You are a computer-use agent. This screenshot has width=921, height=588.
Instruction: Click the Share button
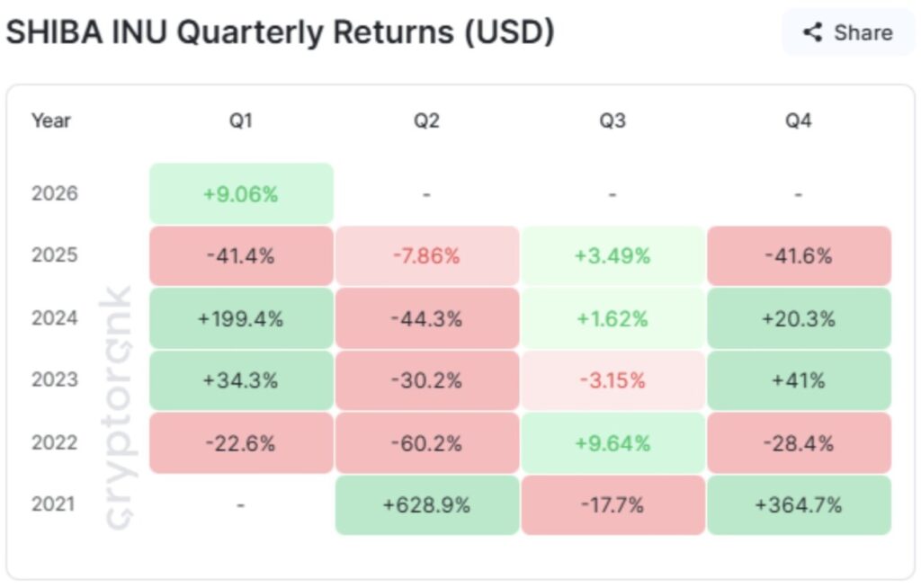(848, 33)
